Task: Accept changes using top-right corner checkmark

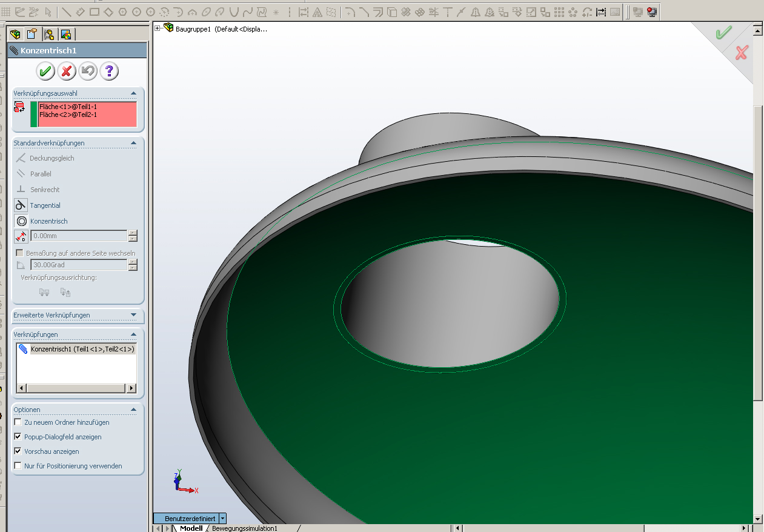Action: pos(723,32)
